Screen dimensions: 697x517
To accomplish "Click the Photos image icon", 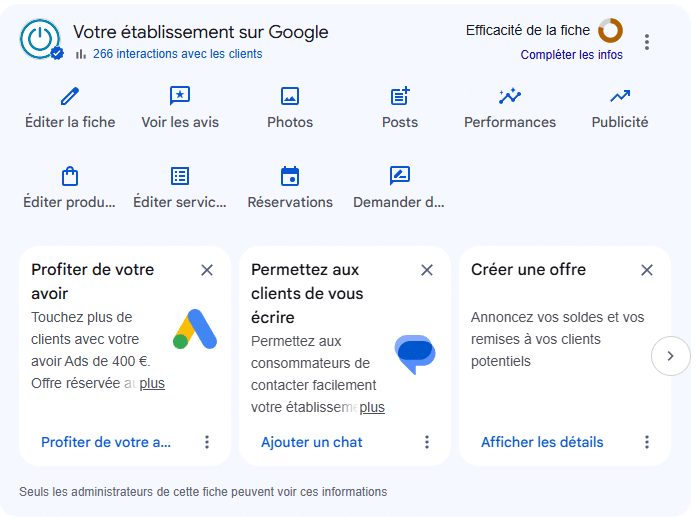I will pos(290,96).
